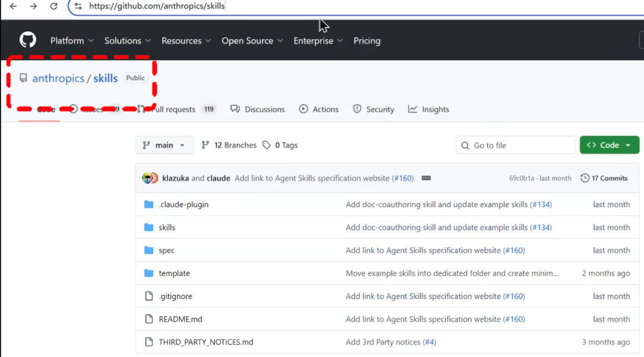Click the branch icon next to 12 Branches
Image resolution: width=644 pixels, height=357 pixels.
click(x=205, y=145)
